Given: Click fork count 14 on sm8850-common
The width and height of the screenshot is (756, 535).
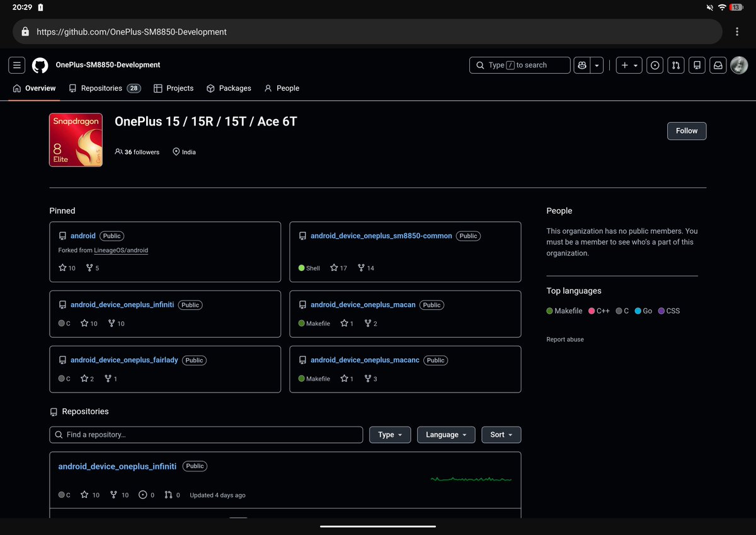Looking at the screenshot, I should pos(365,268).
